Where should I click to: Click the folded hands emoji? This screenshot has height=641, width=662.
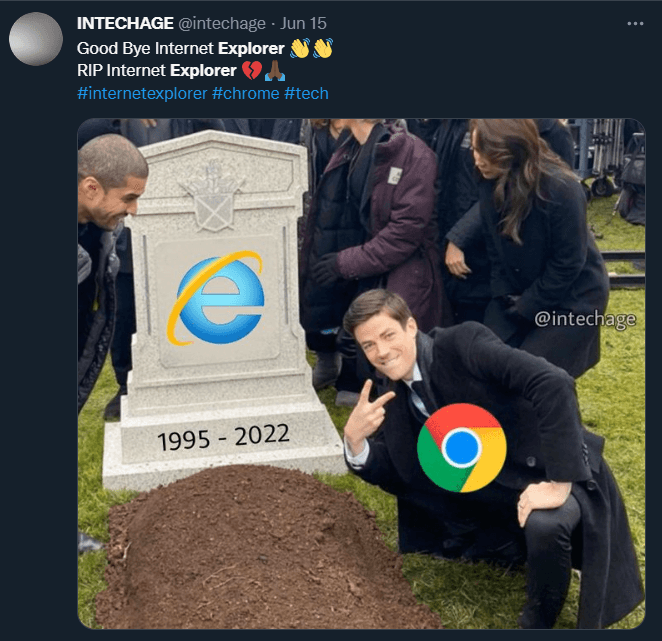click(x=274, y=71)
